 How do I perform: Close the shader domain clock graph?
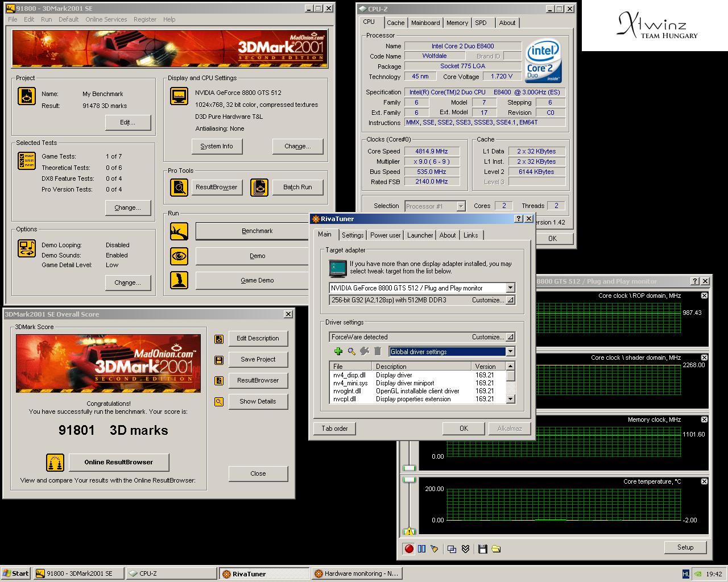[x=704, y=357]
